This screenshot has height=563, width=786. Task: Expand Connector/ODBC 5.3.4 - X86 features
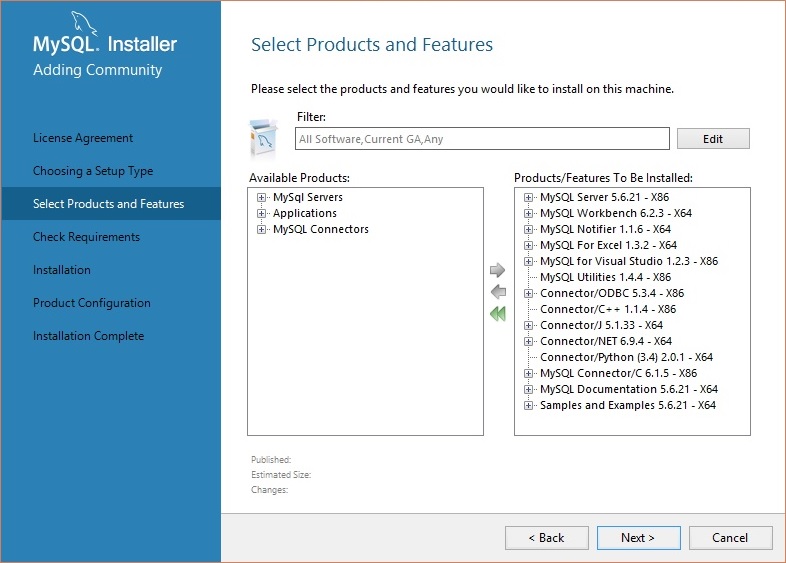click(x=528, y=294)
